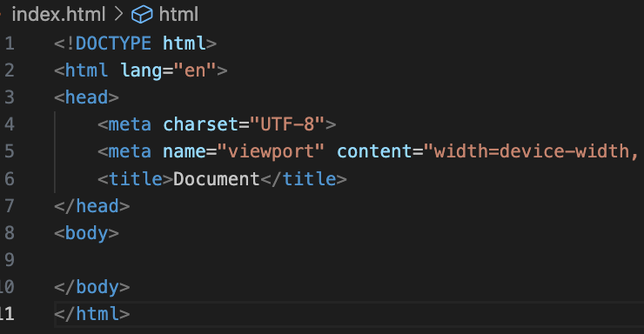644x334 pixels.
Task: Click line number 4 in gutter
Action: [10, 124]
